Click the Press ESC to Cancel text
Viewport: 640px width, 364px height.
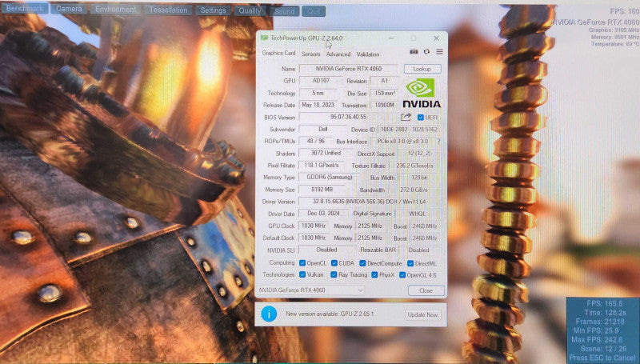coord(603,358)
